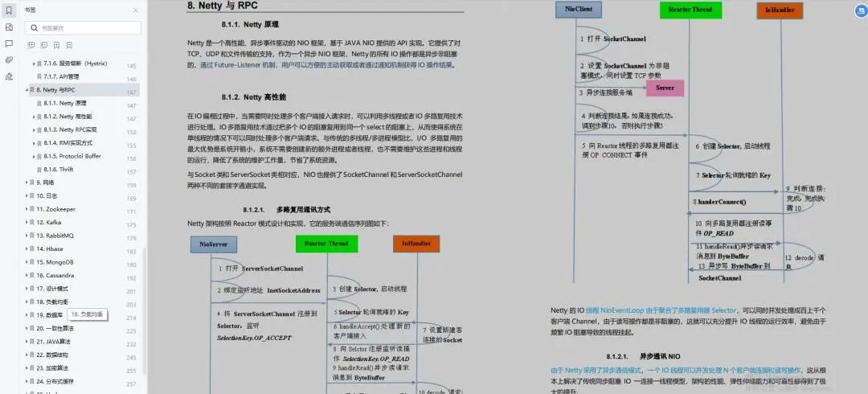Go to bookmark 11. Zookeeper
This screenshot has height=394, width=868.
tap(56, 209)
